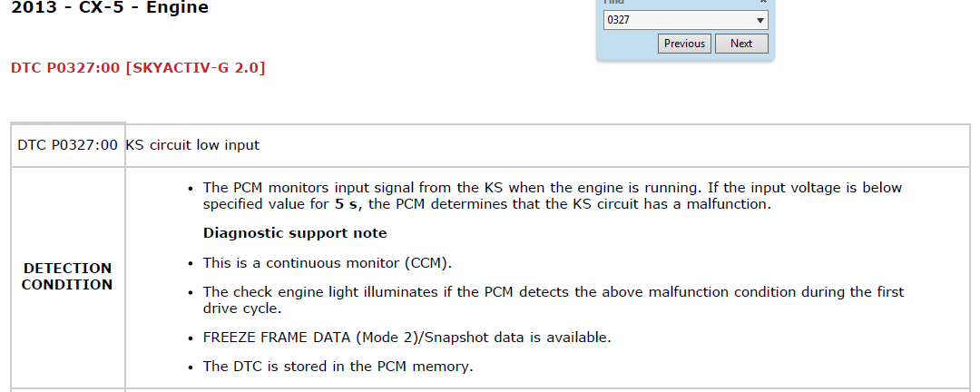Image resolution: width=980 pixels, height=392 pixels.
Task: Close the Find panel
Action: point(763,3)
